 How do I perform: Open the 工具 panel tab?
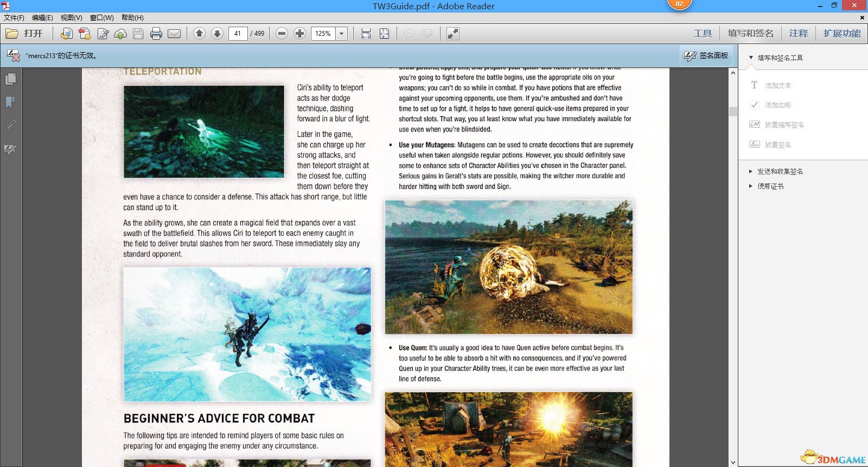coord(703,34)
